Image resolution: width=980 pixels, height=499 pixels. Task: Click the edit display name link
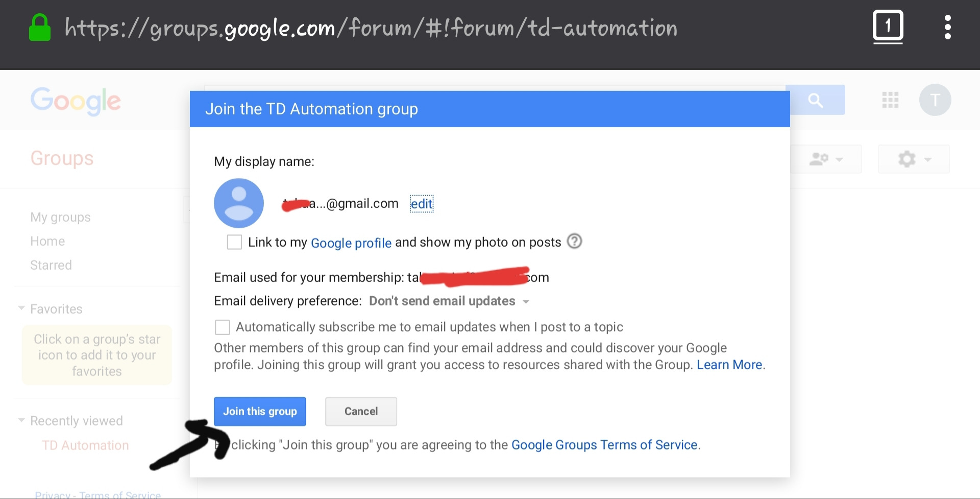(422, 204)
